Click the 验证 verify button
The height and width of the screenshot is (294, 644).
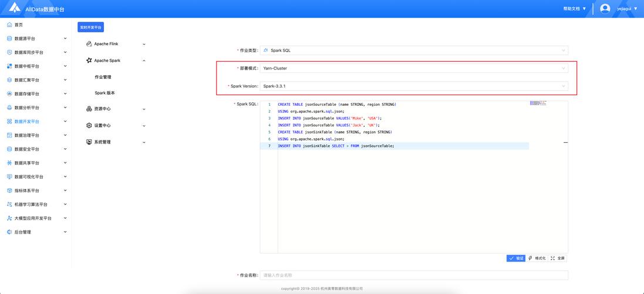point(516,258)
